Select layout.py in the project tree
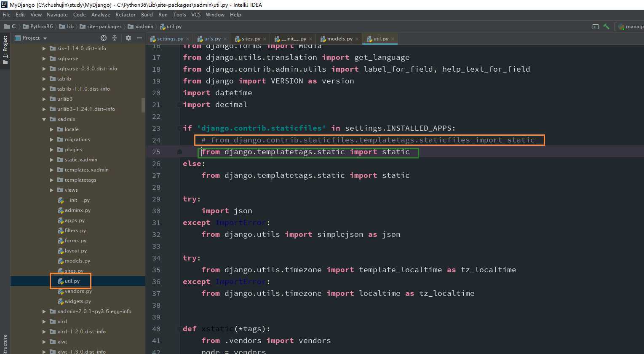 [x=76, y=251]
